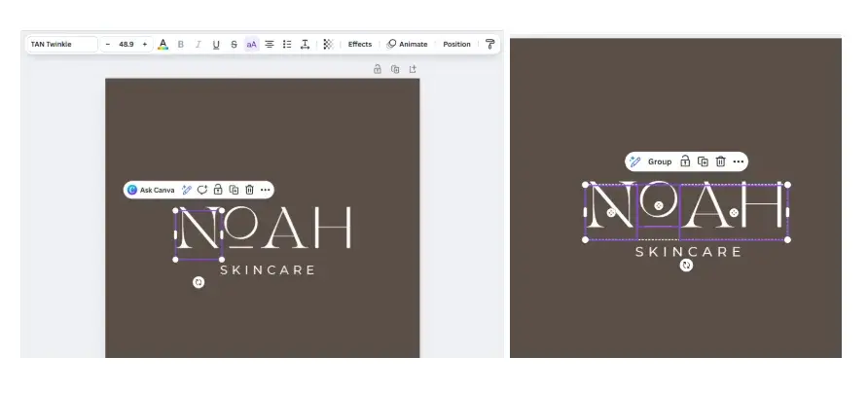Apply bulleted list formatting
This screenshot has height=393, width=868.
point(287,45)
